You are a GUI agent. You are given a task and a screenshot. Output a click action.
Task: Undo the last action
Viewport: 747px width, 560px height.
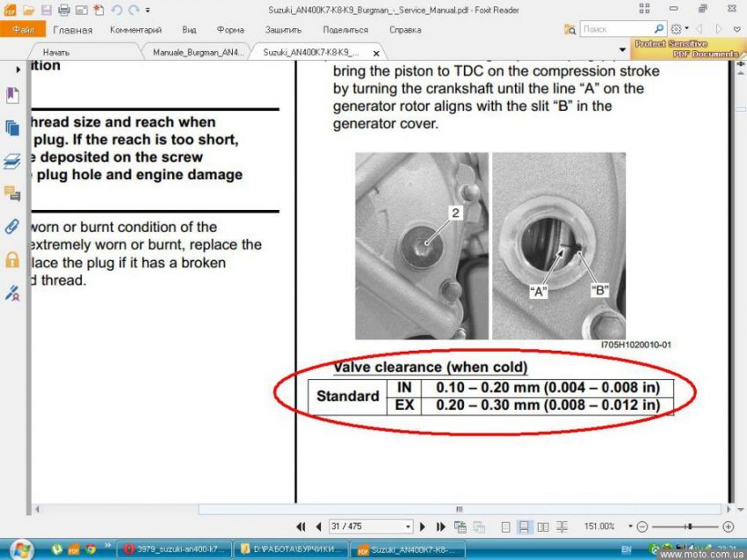(x=117, y=10)
